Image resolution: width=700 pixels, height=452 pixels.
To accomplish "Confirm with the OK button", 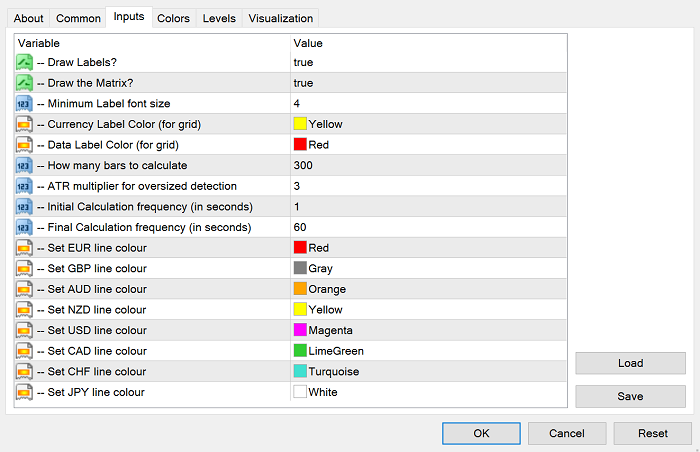I will tap(481, 433).
